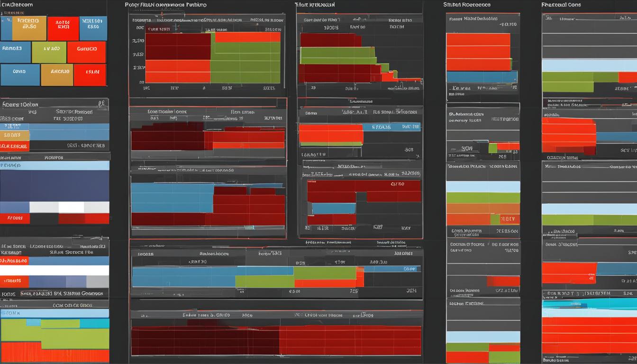The width and height of the screenshot is (637, 364).
Task: Select the gold 'Ancuo' tile in the bottom row
Action: pos(57,75)
